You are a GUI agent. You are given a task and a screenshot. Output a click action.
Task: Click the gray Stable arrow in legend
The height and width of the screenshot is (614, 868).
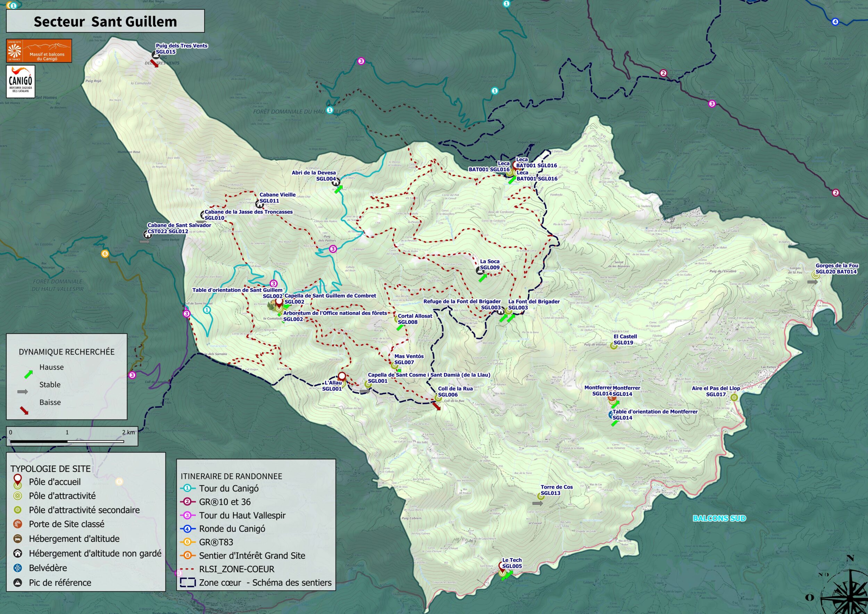pos(23,392)
